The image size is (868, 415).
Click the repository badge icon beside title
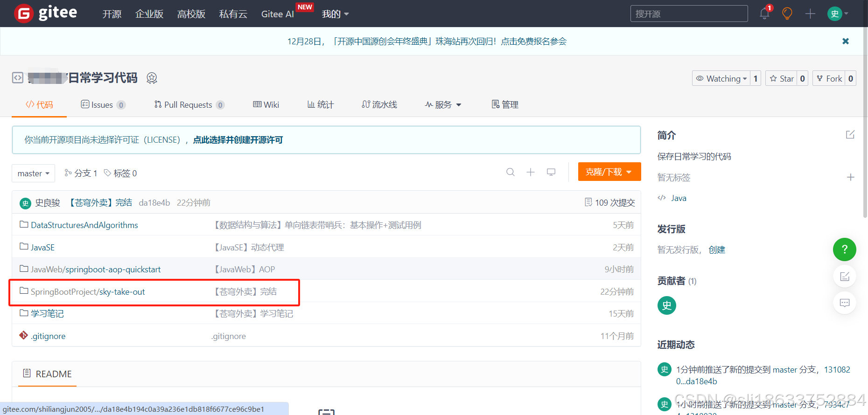(152, 78)
